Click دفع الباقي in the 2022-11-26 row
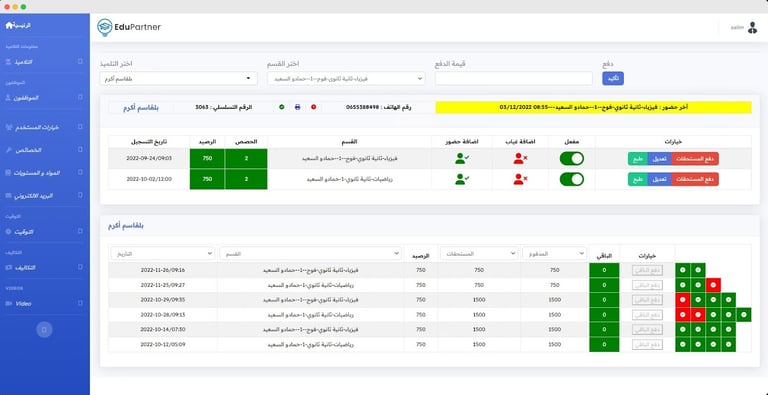Image resolution: width=768 pixels, height=395 pixels. click(x=647, y=270)
